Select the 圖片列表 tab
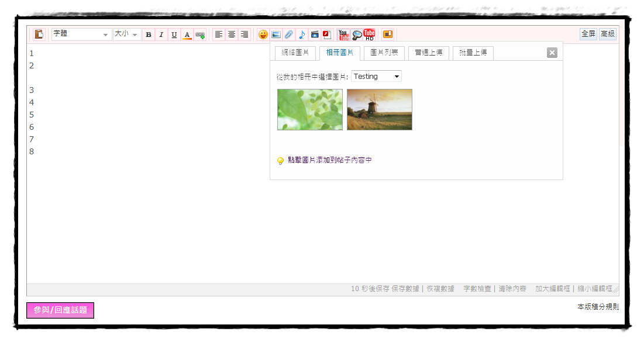 [x=384, y=53]
